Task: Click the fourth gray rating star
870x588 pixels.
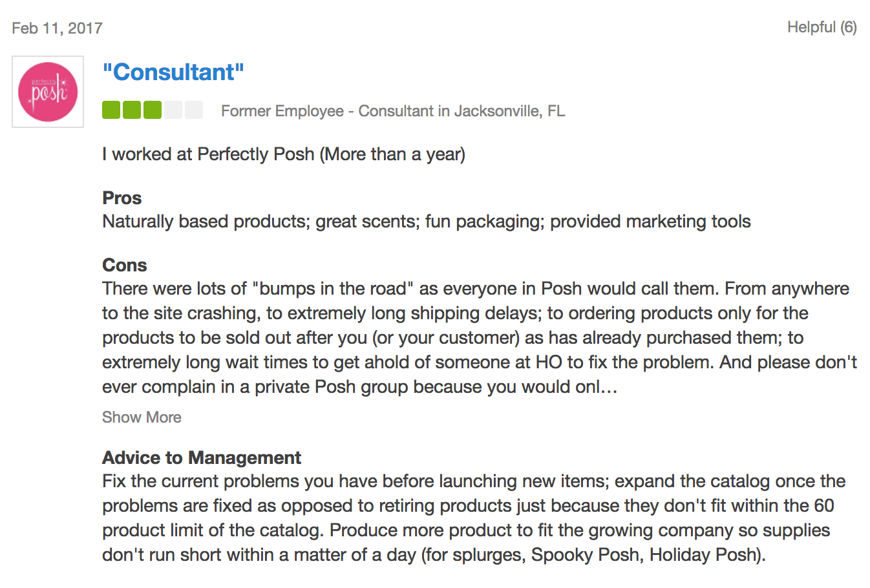Action: [173, 110]
